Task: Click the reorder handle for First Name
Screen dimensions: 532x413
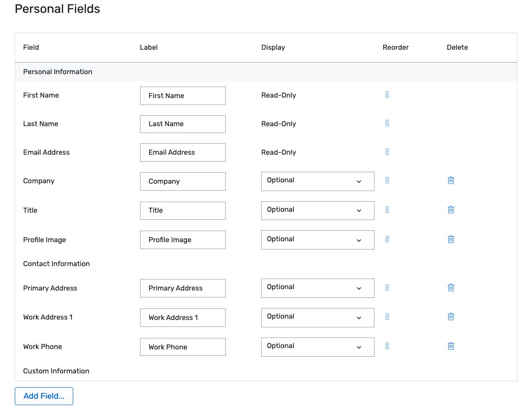Action: (387, 94)
